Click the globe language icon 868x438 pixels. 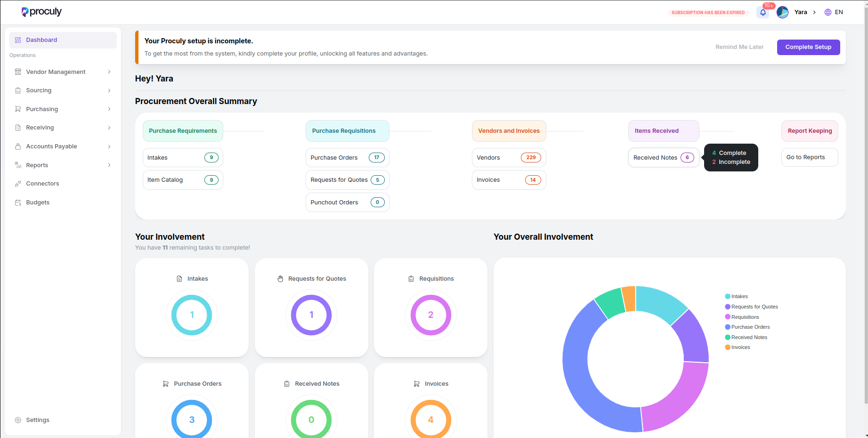click(827, 12)
